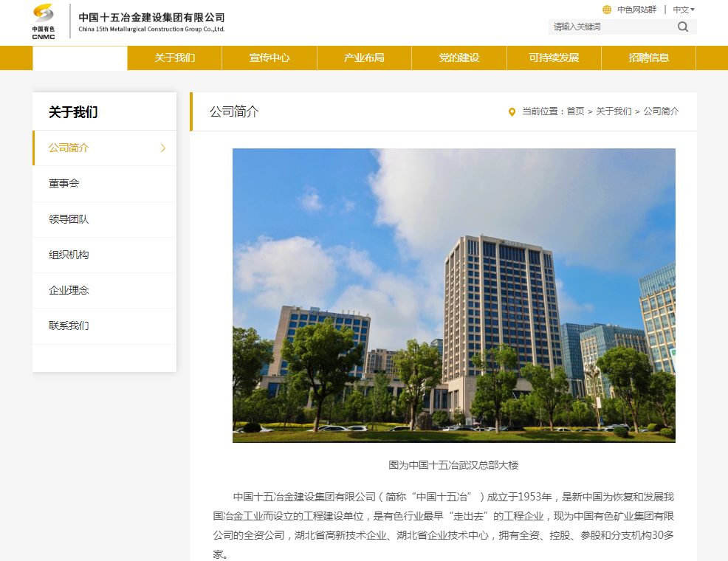Image resolution: width=728 pixels, height=561 pixels.
Task: Select 联系我们 in the sidebar
Action: click(69, 326)
